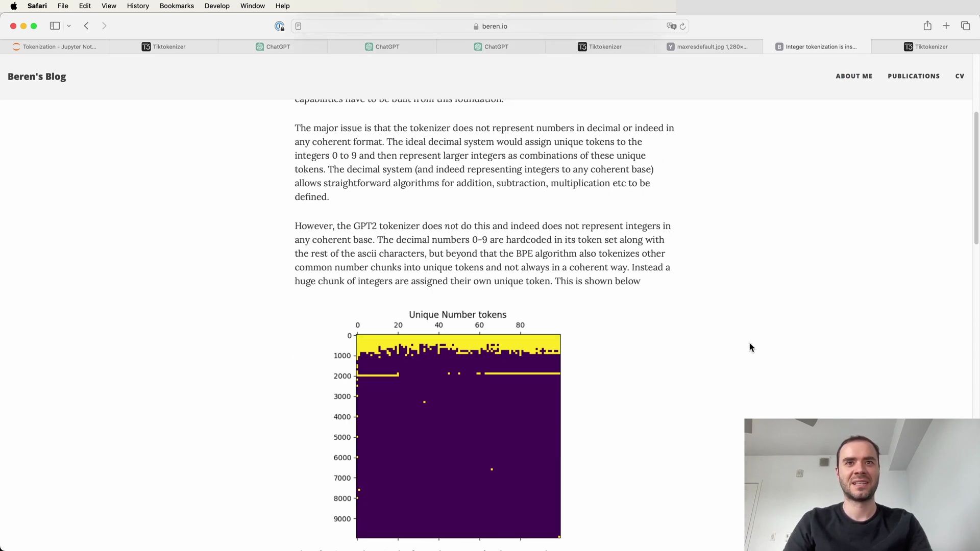The image size is (980, 551).
Task: Click the paragraph starting 'The major issue'
Action: click(x=484, y=162)
